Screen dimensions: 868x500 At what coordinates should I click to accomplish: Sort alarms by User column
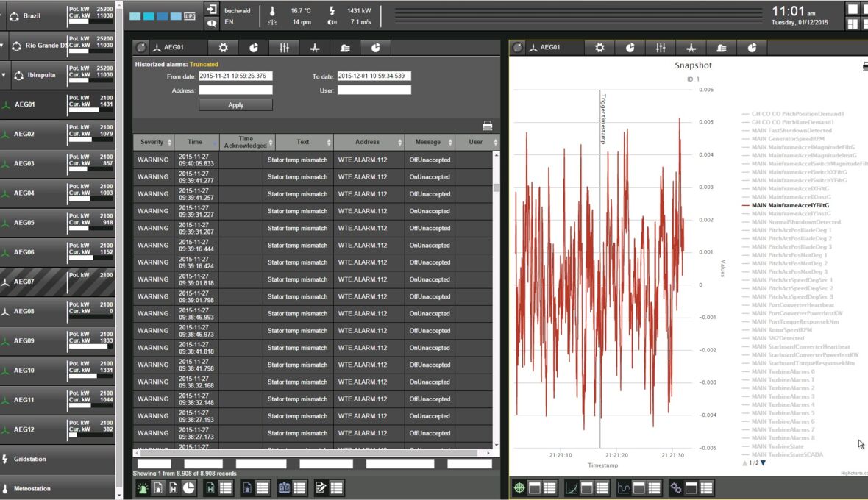(477, 142)
